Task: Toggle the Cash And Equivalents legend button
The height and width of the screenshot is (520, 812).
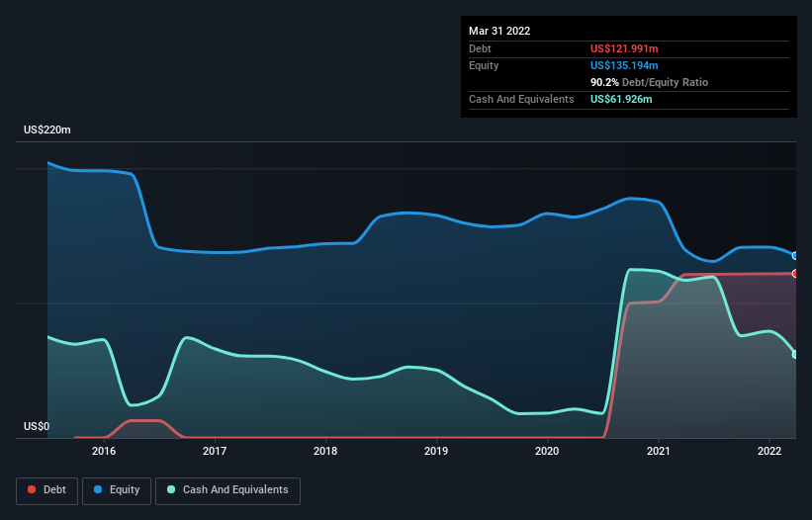Action: pyautogui.click(x=227, y=490)
